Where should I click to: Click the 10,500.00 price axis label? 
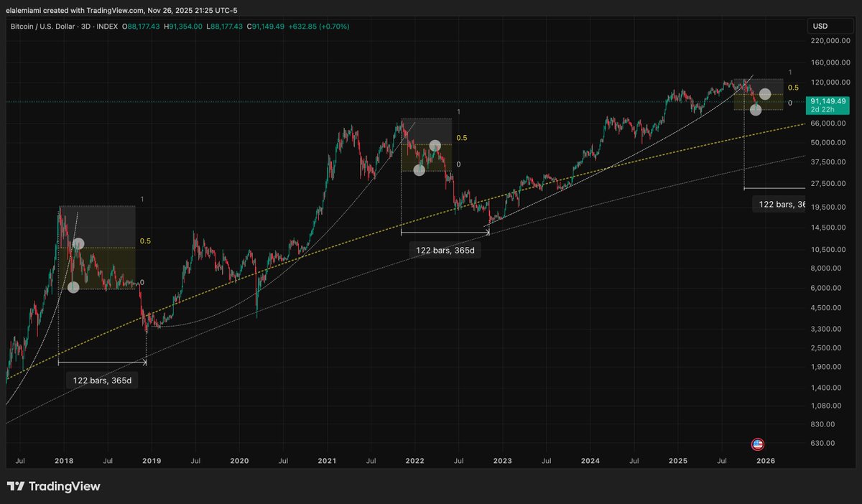[x=829, y=250]
